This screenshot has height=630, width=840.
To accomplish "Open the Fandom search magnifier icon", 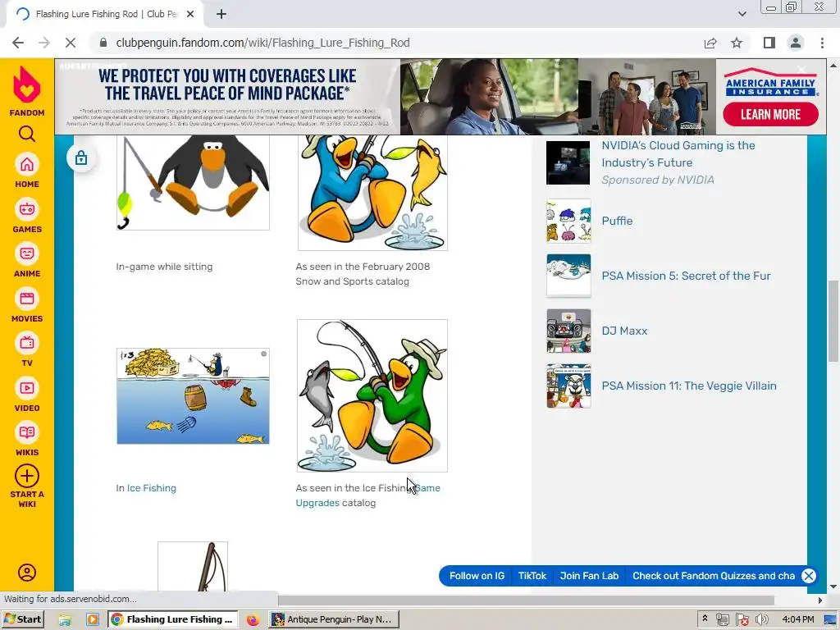I will point(27,134).
